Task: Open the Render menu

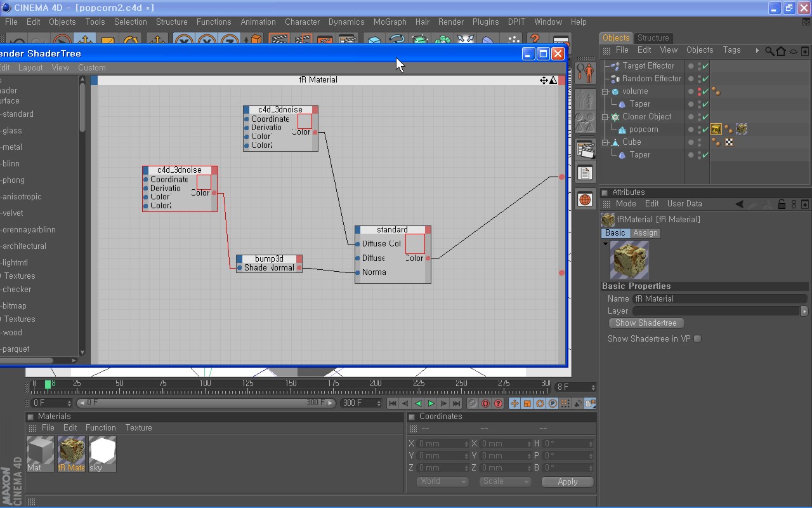Action: click(451, 22)
